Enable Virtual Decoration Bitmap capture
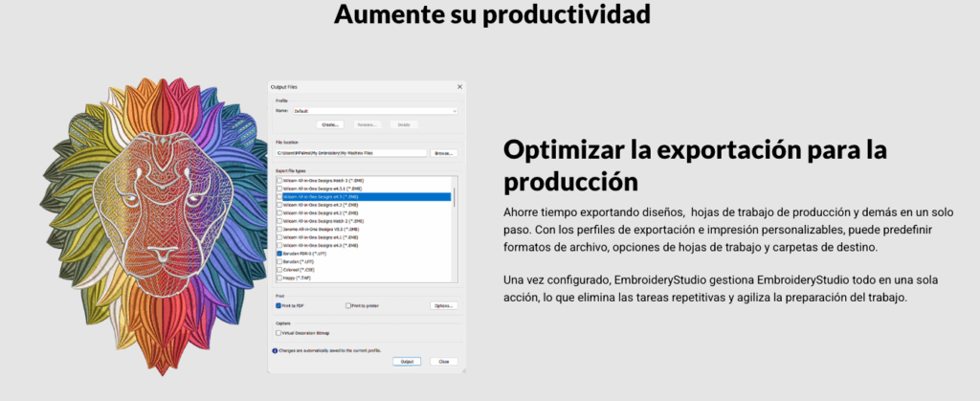 tap(278, 333)
